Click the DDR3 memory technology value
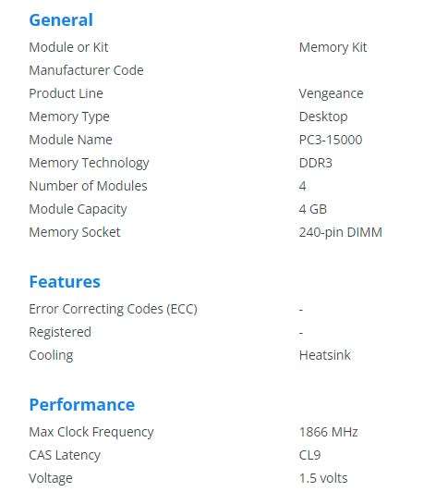This screenshot has width=424, height=504. pos(316,163)
